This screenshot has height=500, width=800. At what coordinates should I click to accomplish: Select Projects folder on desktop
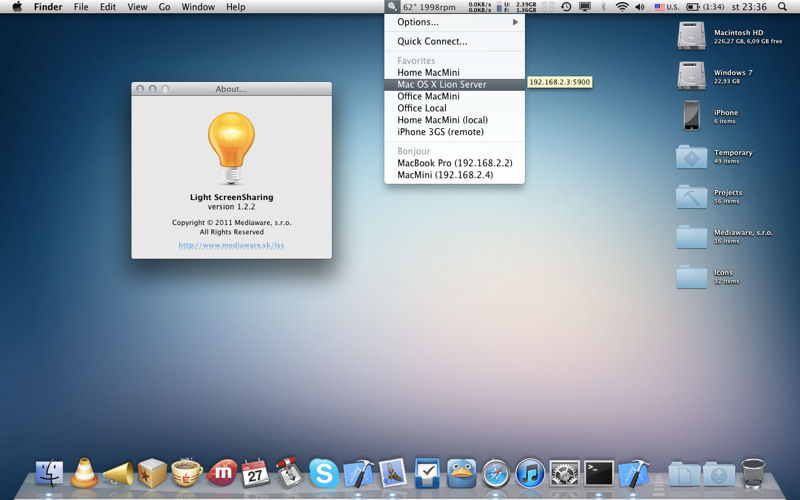click(691, 196)
